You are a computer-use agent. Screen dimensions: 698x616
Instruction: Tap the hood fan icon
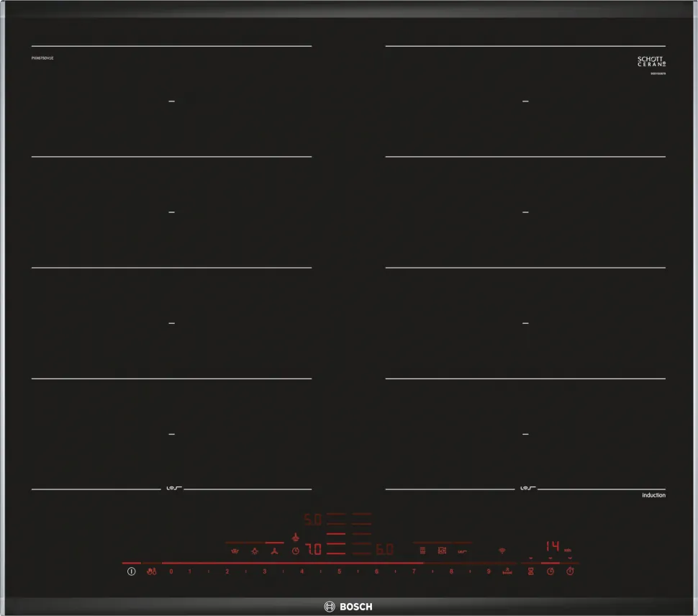pyautogui.click(x=274, y=551)
